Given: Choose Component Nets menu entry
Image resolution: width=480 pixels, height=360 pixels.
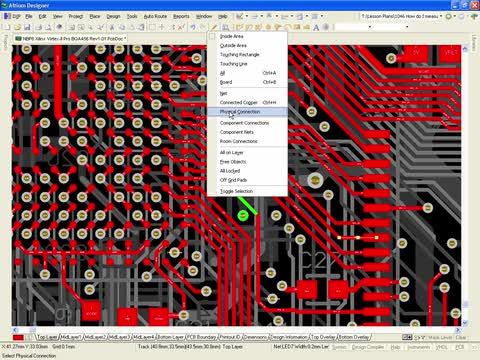Looking at the screenshot, I should [x=247, y=132].
